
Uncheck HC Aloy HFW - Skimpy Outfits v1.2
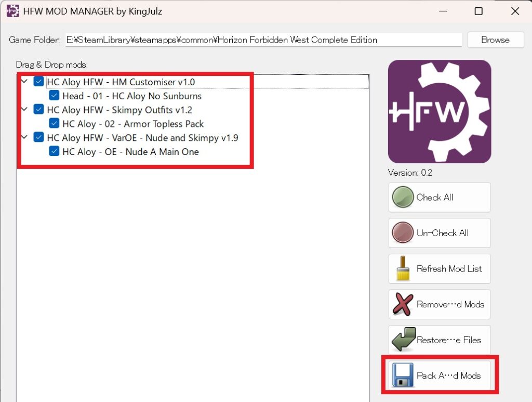pyautogui.click(x=38, y=109)
